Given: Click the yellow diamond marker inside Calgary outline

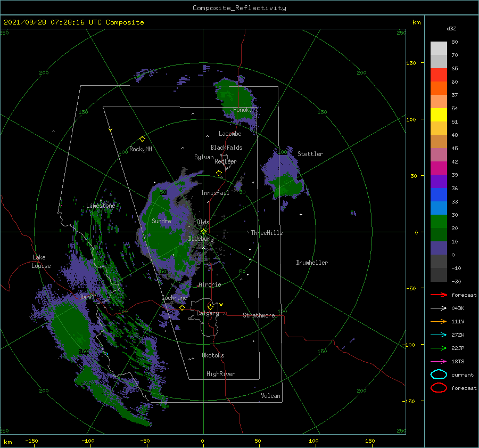Looking at the screenshot, I should 210,307.
